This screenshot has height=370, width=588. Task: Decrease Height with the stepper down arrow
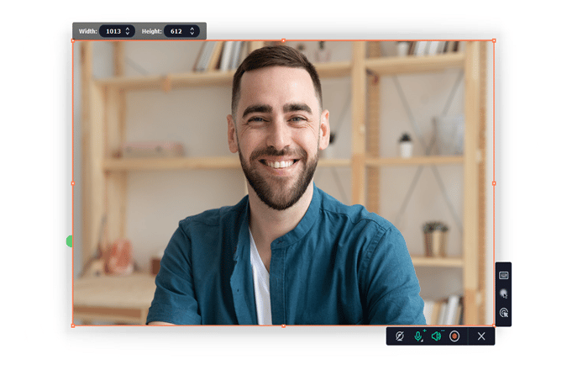click(192, 34)
